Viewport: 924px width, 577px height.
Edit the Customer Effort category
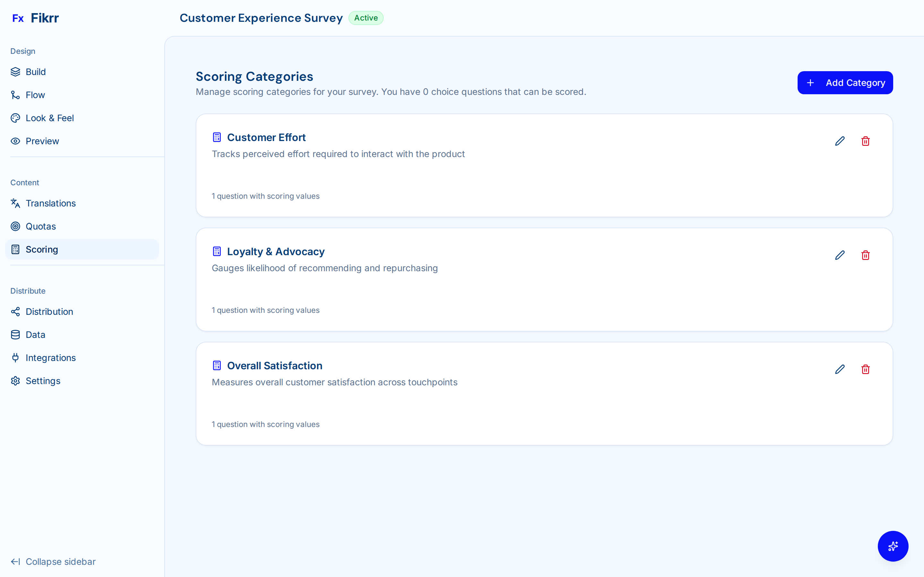pos(840,141)
